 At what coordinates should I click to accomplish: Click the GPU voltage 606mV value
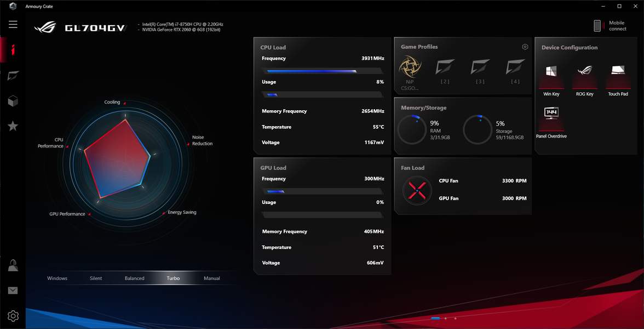pos(376,263)
